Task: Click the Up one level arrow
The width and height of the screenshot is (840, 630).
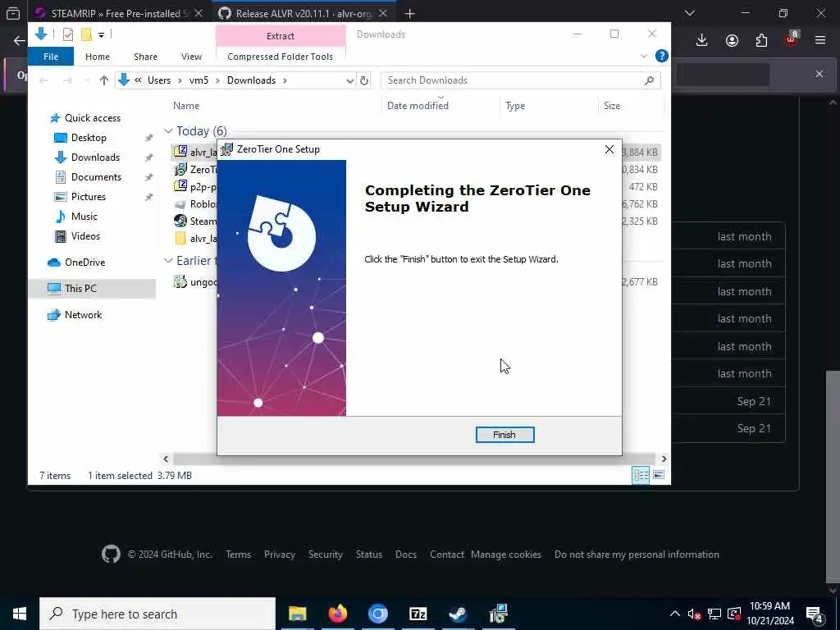Action: [x=104, y=80]
